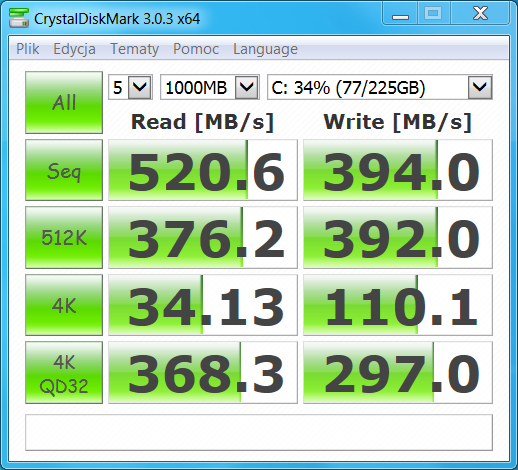Open the Tematy menu
Image resolution: width=518 pixels, height=470 pixels.
coord(134,49)
